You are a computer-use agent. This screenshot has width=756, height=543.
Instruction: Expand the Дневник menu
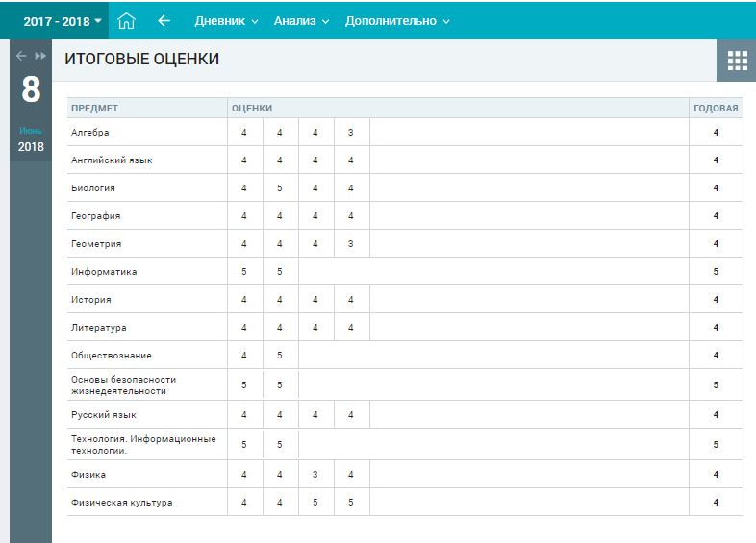coord(226,20)
